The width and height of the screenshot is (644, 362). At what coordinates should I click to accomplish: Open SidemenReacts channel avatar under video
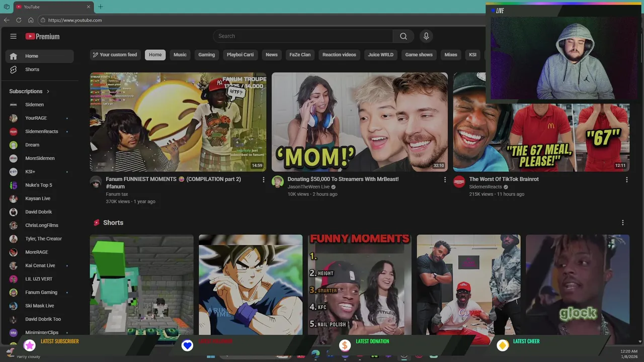(x=459, y=182)
